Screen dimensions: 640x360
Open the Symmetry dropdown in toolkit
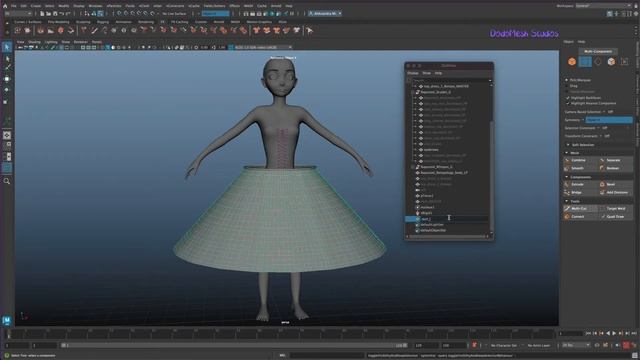click(x=609, y=120)
